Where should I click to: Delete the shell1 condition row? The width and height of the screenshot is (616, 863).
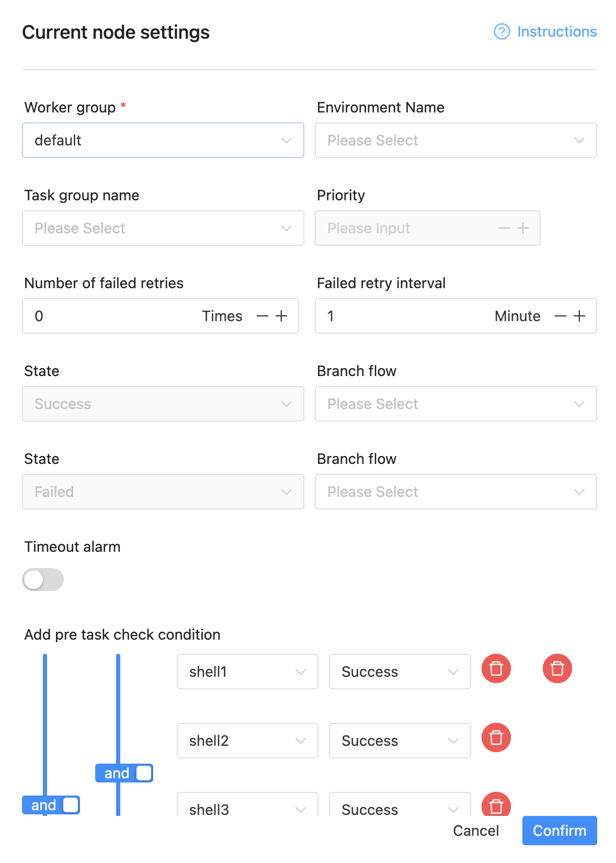click(x=496, y=668)
